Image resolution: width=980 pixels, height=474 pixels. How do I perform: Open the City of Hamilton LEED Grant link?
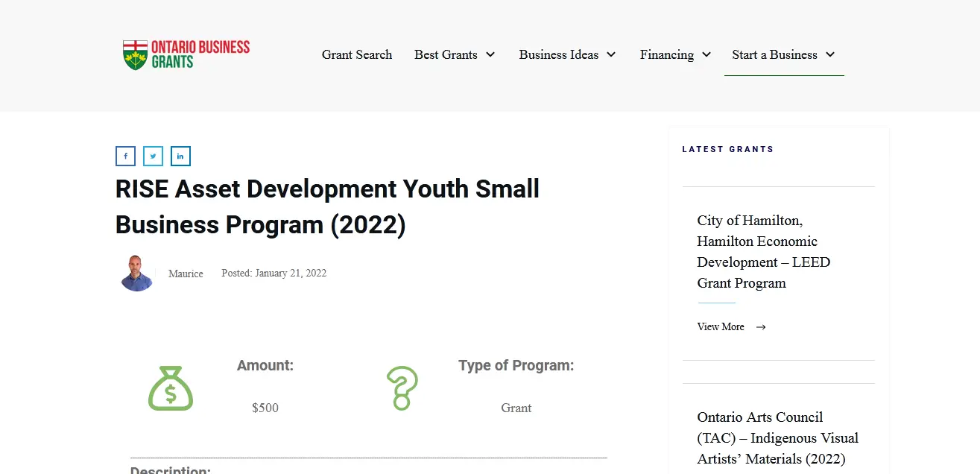pos(763,252)
